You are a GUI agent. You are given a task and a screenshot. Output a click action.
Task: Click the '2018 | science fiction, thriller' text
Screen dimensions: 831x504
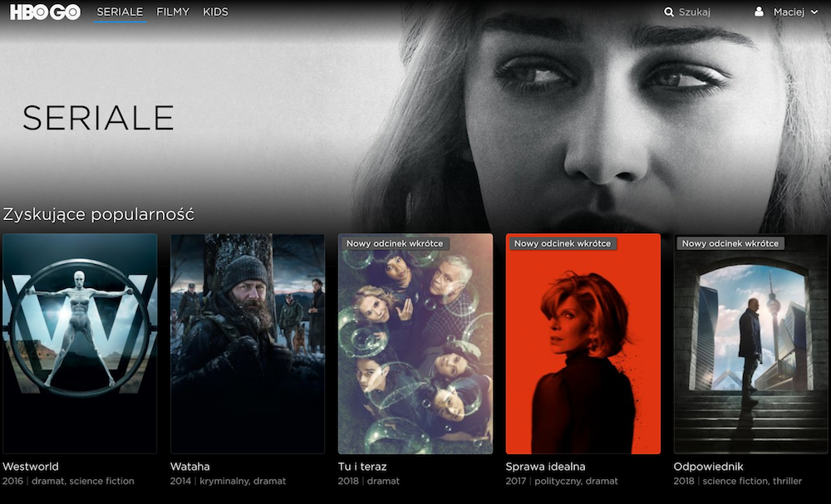pos(738,482)
